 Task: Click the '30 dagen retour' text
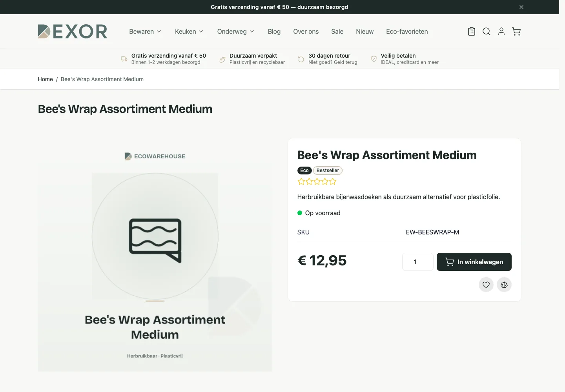330,56
